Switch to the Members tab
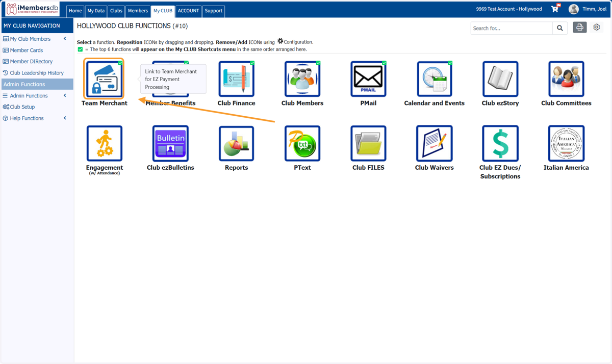This screenshot has height=364, width=612. point(138,11)
